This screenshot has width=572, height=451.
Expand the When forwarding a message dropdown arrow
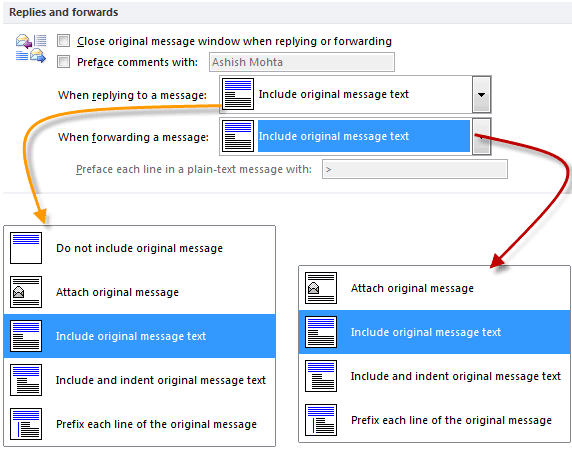click(x=482, y=136)
